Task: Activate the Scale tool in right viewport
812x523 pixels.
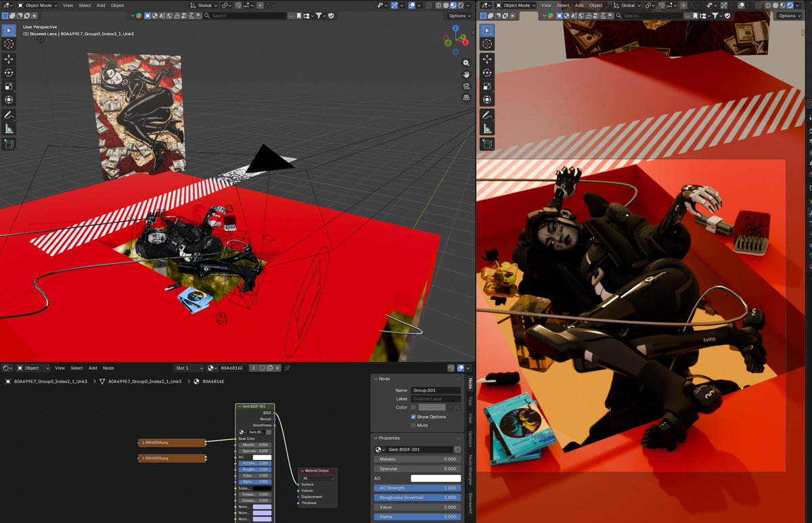Action: pyautogui.click(x=487, y=87)
